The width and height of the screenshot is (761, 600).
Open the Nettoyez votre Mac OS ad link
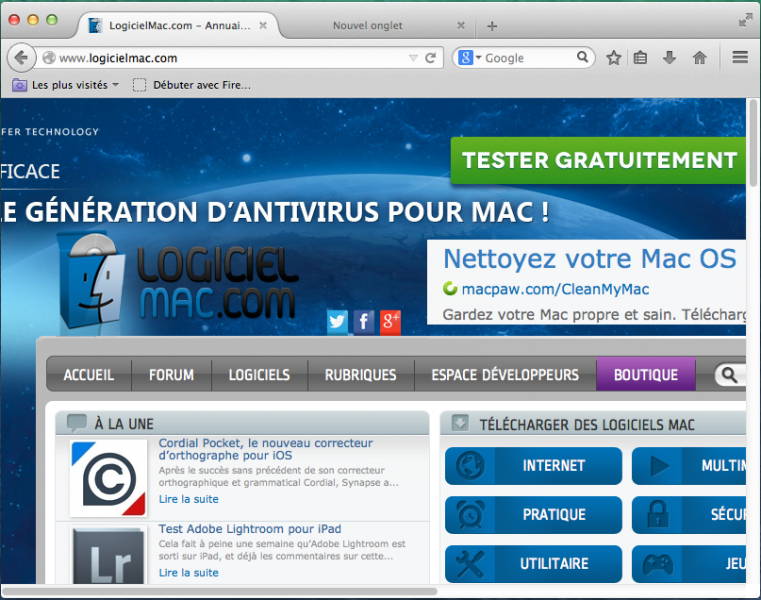pyautogui.click(x=590, y=258)
